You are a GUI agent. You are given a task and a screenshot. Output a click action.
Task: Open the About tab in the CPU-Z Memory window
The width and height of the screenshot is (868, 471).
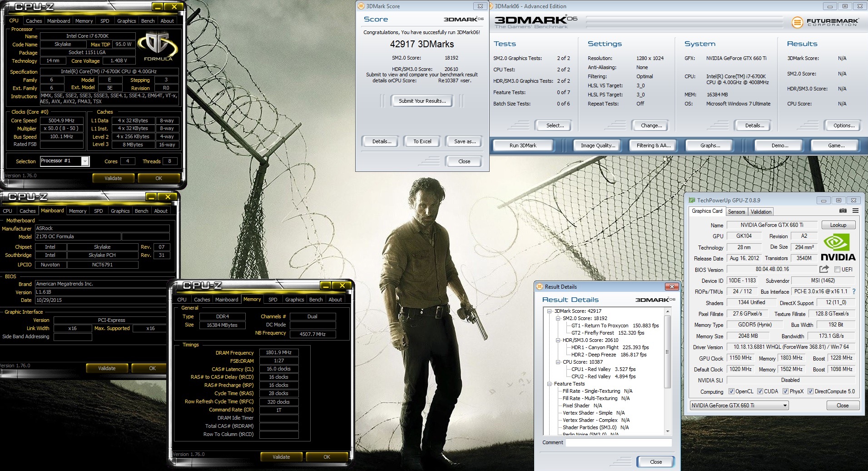[335, 300]
